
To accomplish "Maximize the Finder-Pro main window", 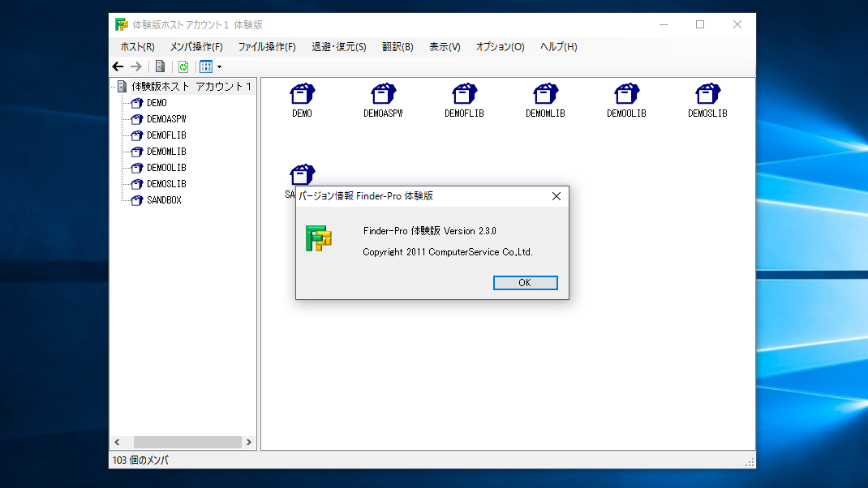I will tap(700, 24).
